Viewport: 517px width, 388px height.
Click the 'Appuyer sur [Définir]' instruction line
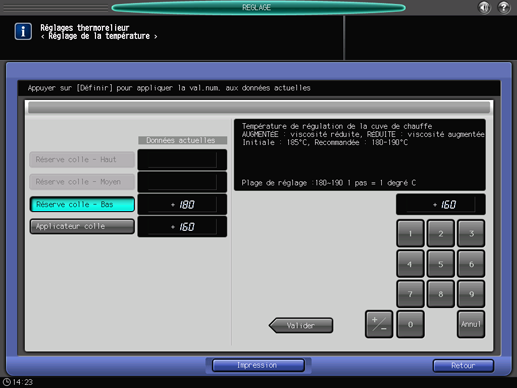click(169, 88)
